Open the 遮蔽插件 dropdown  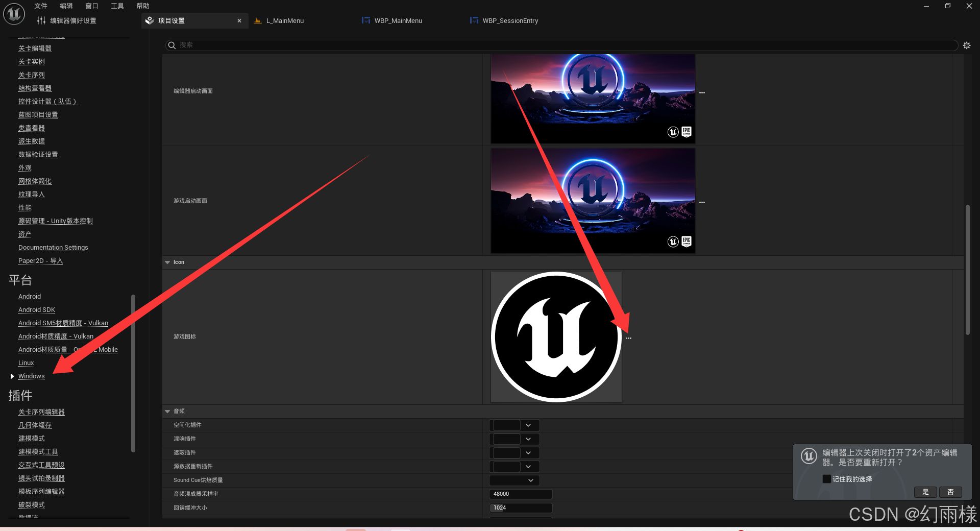coord(514,453)
